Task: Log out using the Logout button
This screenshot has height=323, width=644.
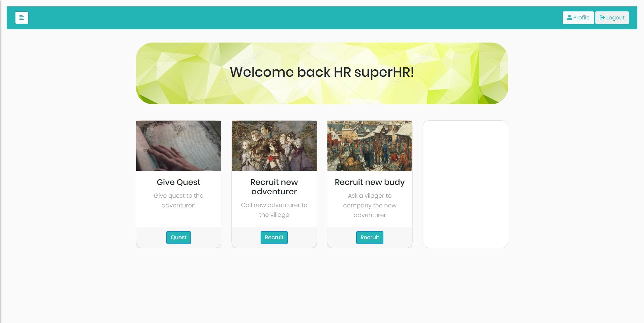Action: (x=612, y=18)
